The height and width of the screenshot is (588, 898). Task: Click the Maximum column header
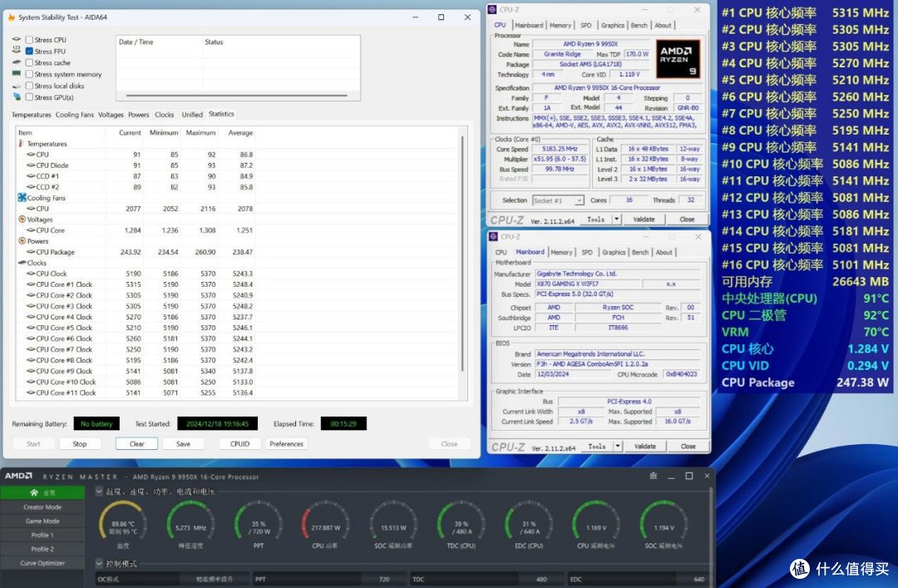click(200, 133)
